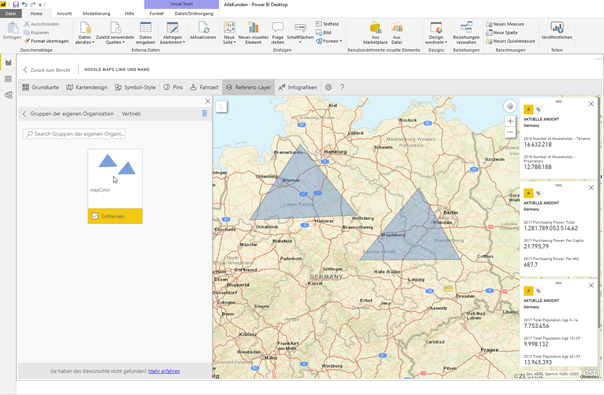Open the Fahrzeit map tab
The width and height of the screenshot is (604, 395).
tap(204, 87)
